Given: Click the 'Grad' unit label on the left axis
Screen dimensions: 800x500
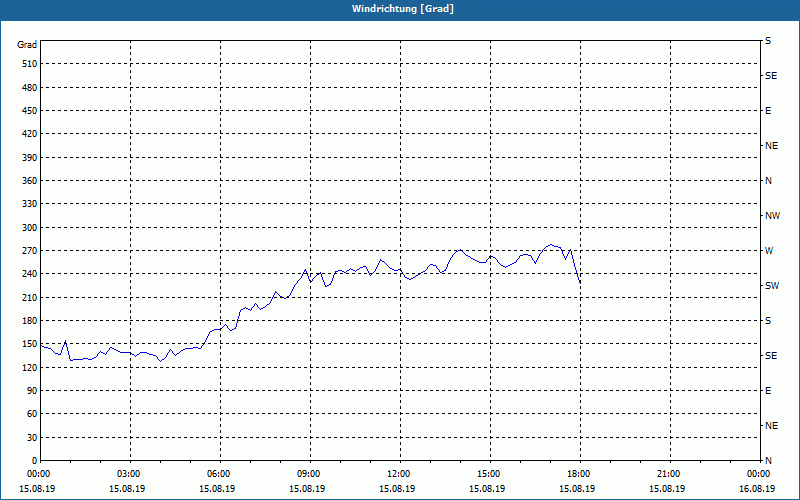Looking at the screenshot, I should coord(27,45).
